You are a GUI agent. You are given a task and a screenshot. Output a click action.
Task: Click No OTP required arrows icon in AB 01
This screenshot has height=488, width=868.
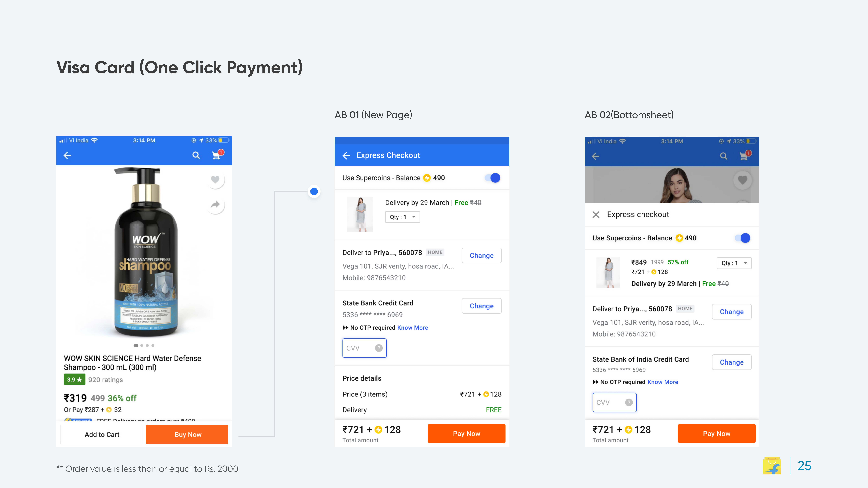pos(345,328)
